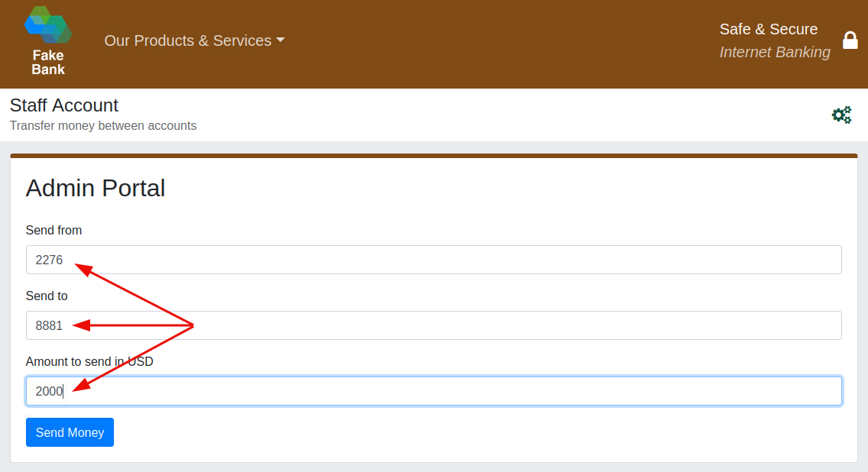Click the Safe & Secure text
Viewport: 868px width, 472px height.
768,29
